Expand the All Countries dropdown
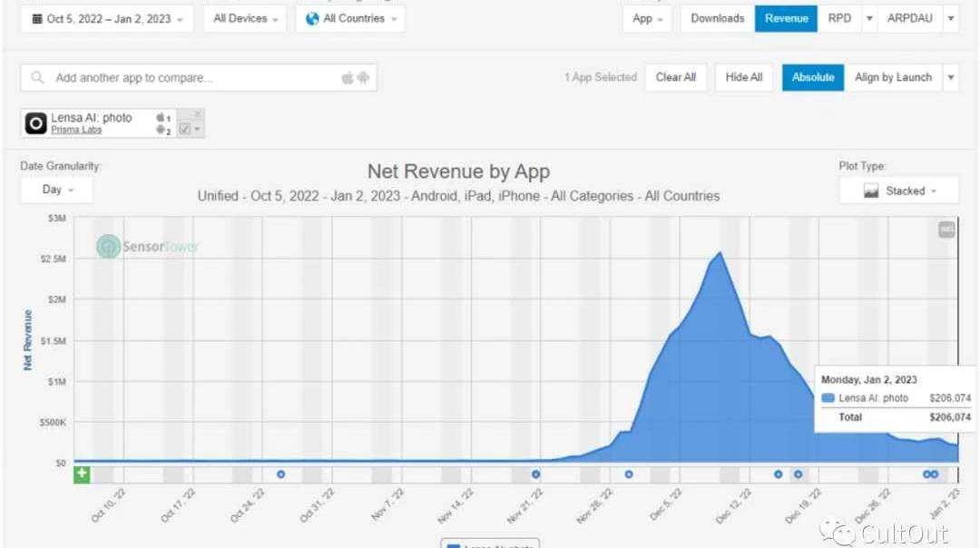 click(350, 18)
